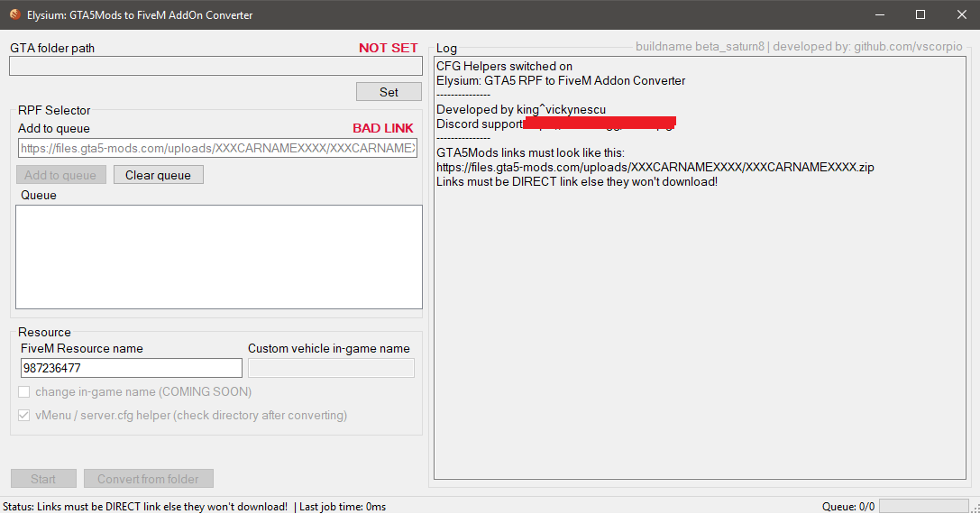Click the NOT SET status label
This screenshot has width=980, height=514.
click(389, 48)
